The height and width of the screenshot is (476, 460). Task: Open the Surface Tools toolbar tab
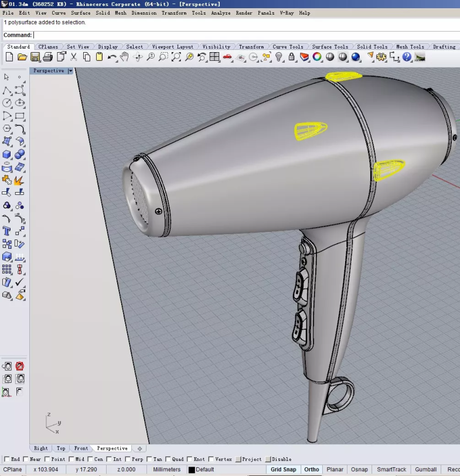330,47
